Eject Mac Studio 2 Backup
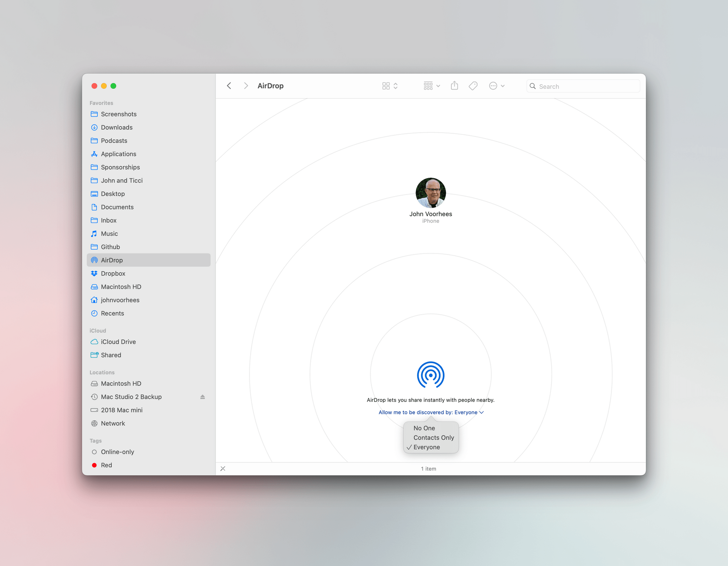This screenshot has width=728, height=566. click(203, 397)
